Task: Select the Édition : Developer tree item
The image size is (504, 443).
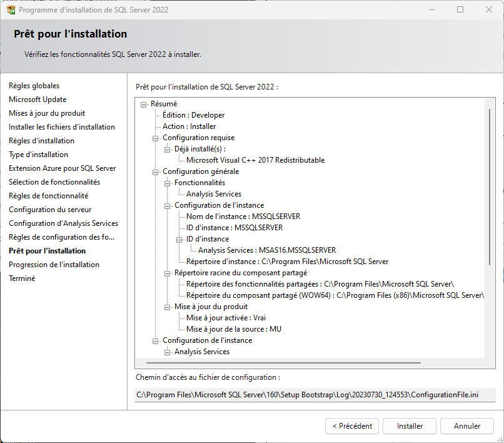Action: click(193, 115)
